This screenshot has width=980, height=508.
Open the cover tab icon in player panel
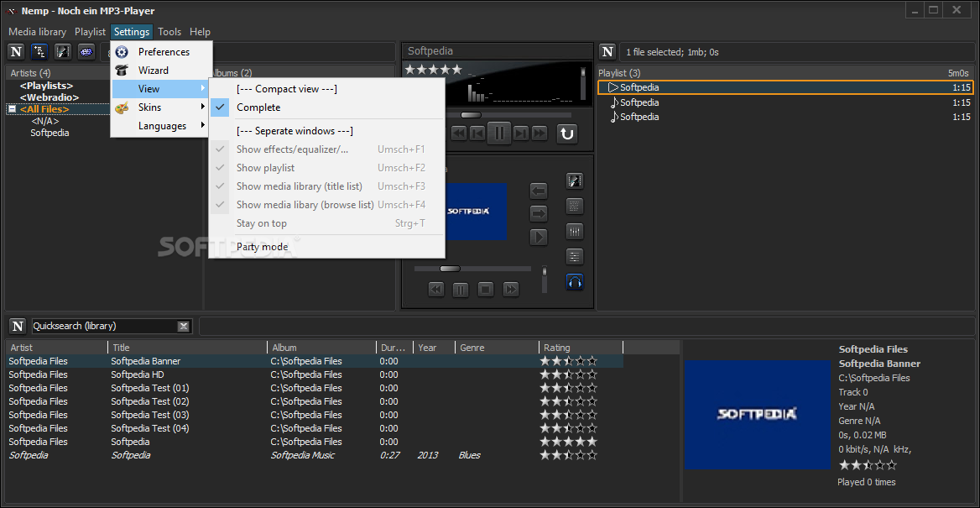(x=575, y=181)
